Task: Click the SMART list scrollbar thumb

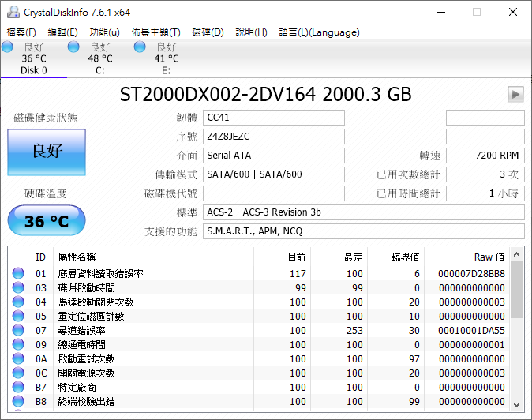Action: [517, 290]
